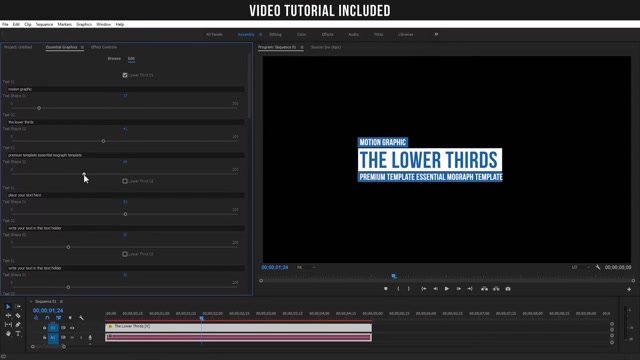
Task: Open Sequence 01 timeline panel menu
Action: pyautogui.click(x=61, y=302)
